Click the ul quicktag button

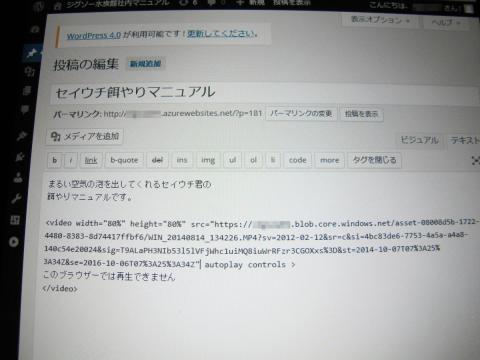pyautogui.click(x=232, y=160)
